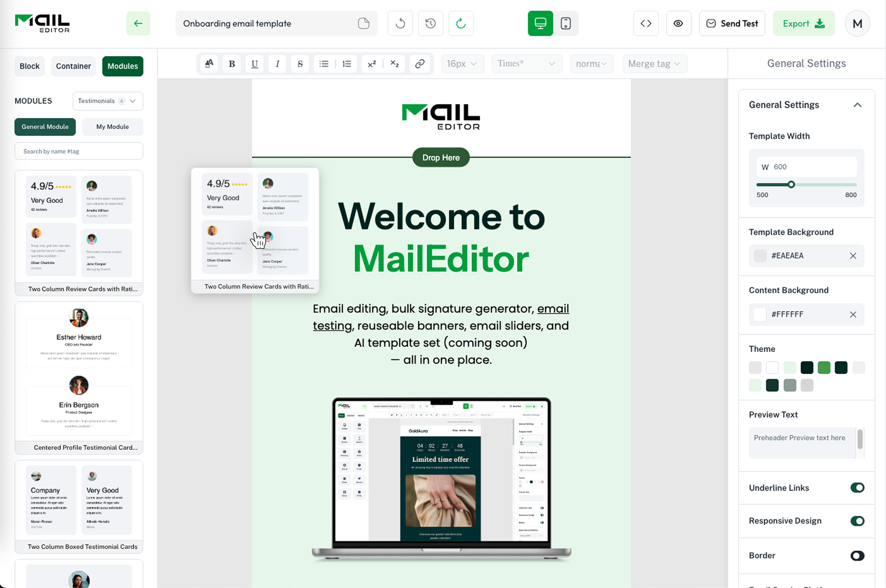Open the Merge tag dropdown
Viewport: 886px width, 588px height.
[x=655, y=64]
